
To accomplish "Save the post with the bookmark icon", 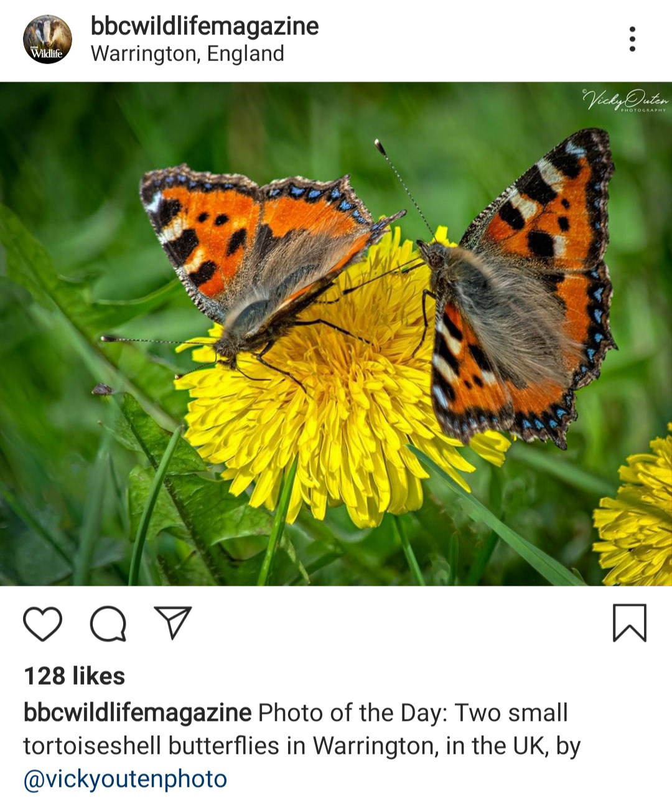I will (630, 622).
